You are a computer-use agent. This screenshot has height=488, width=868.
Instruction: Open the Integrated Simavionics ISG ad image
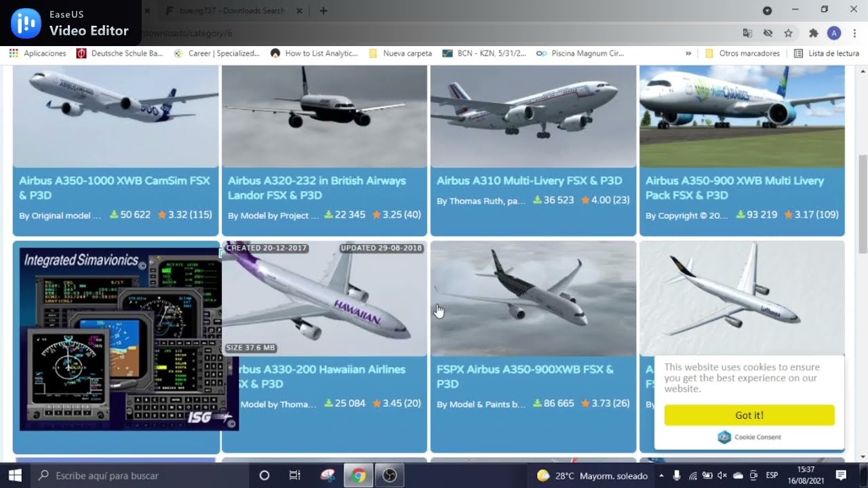[x=129, y=339]
